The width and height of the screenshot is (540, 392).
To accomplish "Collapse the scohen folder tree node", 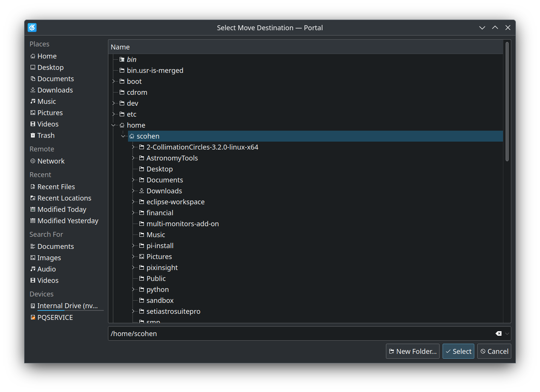I will tap(123, 136).
